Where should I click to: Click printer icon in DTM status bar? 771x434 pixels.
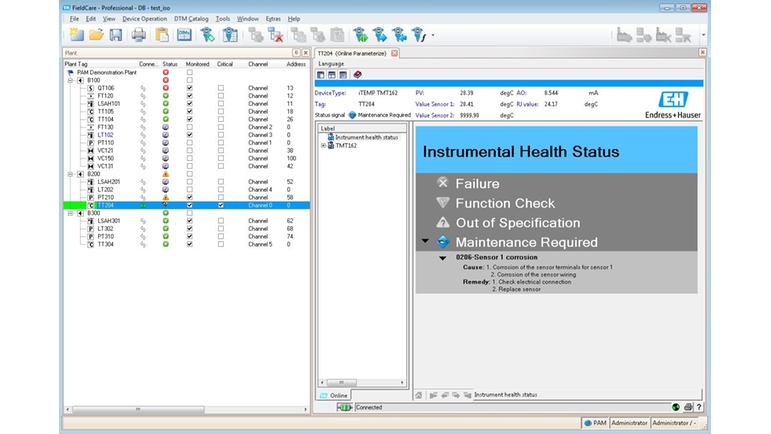tap(688, 407)
